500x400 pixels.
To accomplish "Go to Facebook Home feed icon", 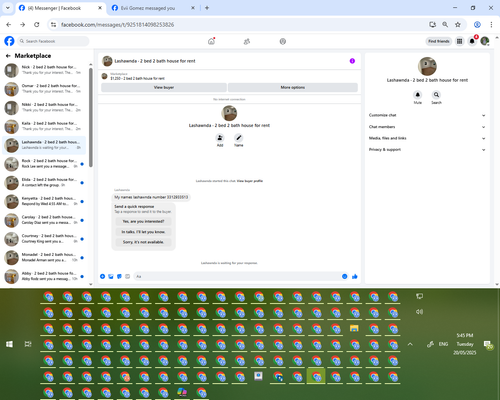I will 211,41.
